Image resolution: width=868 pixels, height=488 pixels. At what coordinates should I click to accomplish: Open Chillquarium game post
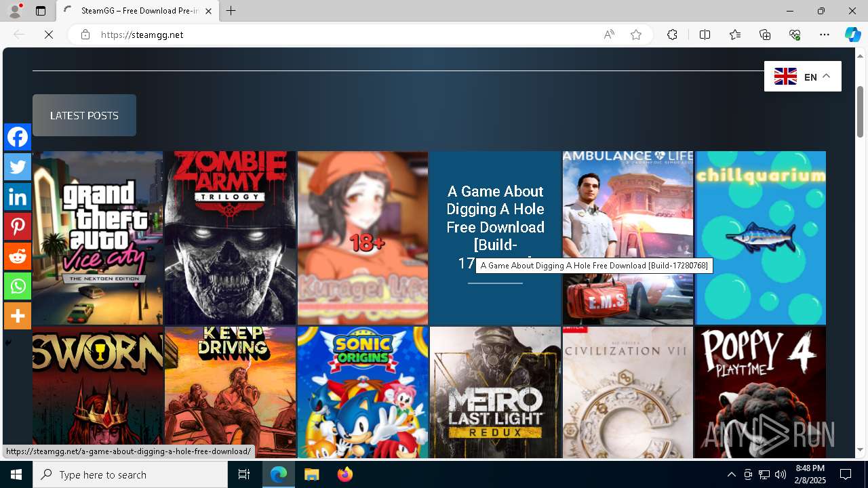(760, 238)
